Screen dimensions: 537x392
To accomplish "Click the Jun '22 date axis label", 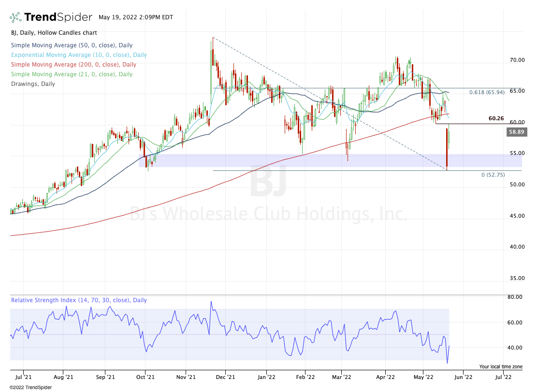I will (464, 377).
